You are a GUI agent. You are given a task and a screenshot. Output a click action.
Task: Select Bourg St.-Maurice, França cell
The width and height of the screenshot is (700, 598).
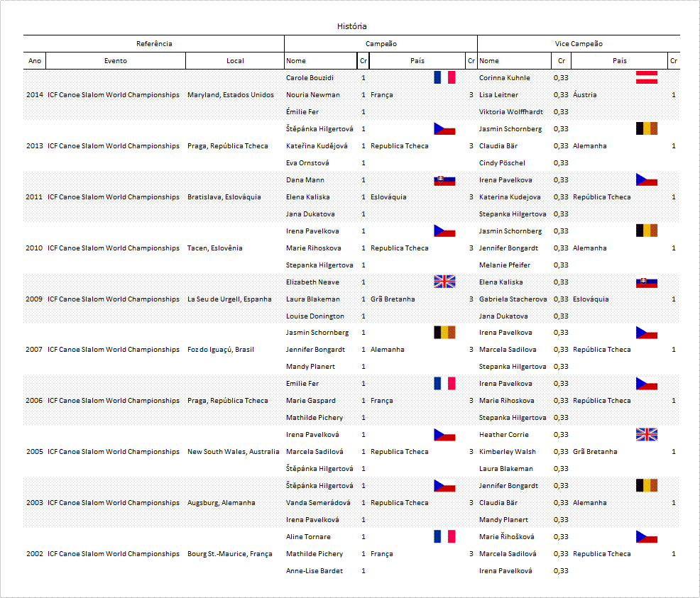229,553
